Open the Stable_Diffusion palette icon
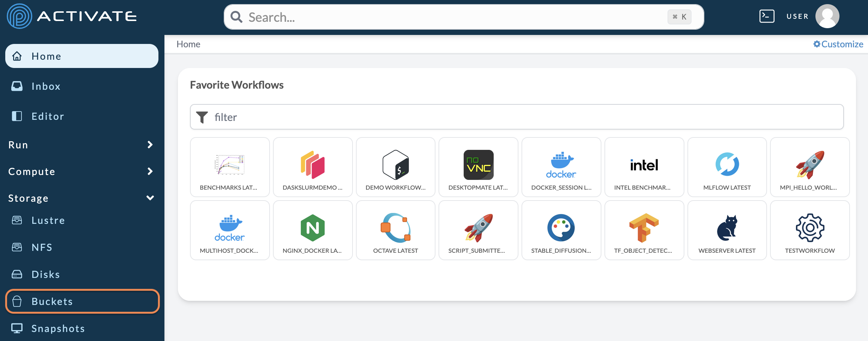The width and height of the screenshot is (868, 341). click(x=561, y=228)
